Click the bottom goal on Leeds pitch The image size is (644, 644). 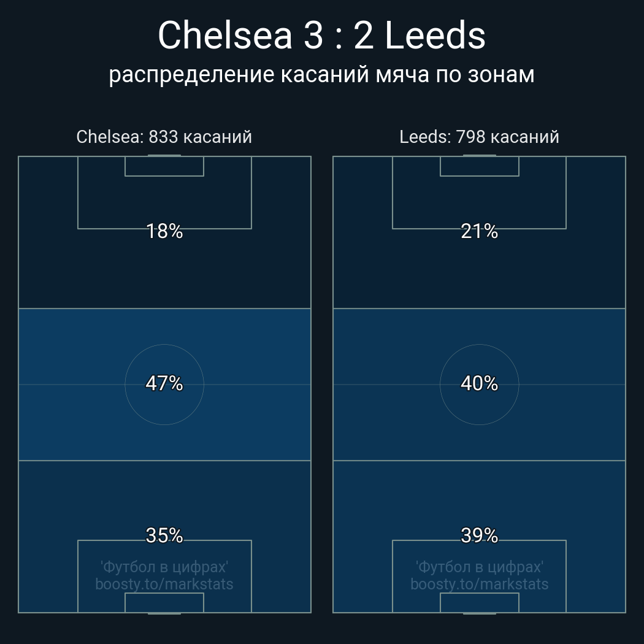(479, 613)
